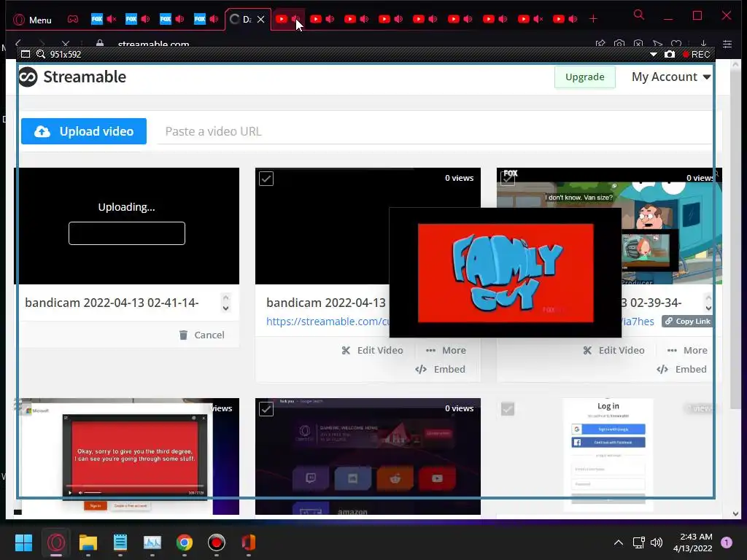The height and width of the screenshot is (560, 747).
Task: Click the heart bookmark icon in address bar
Action: tap(676, 44)
